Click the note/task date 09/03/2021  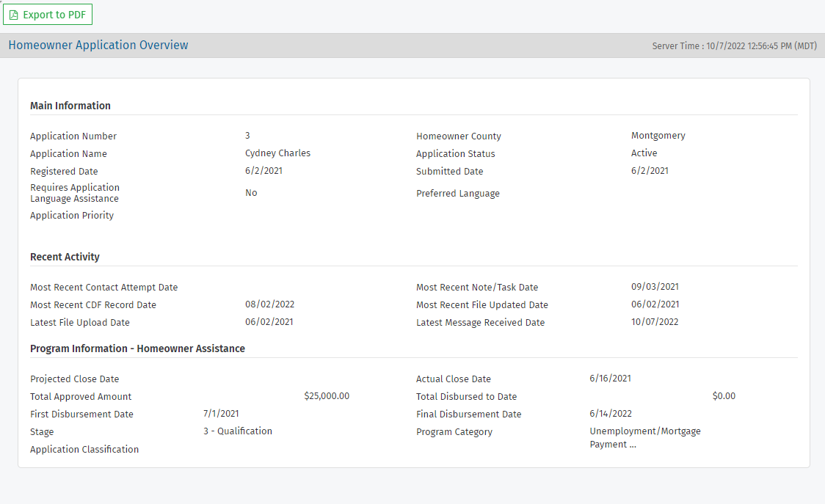click(x=655, y=287)
